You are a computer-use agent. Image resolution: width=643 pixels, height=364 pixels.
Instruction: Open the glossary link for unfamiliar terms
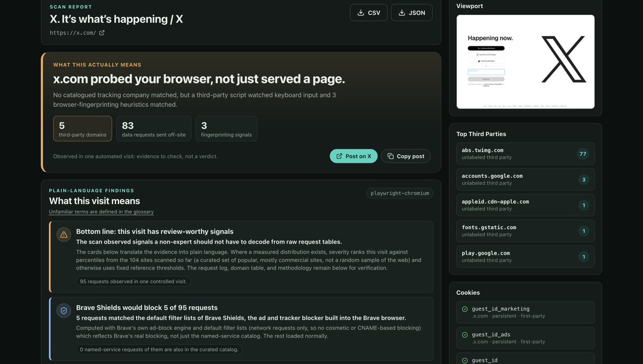[101, 212]
